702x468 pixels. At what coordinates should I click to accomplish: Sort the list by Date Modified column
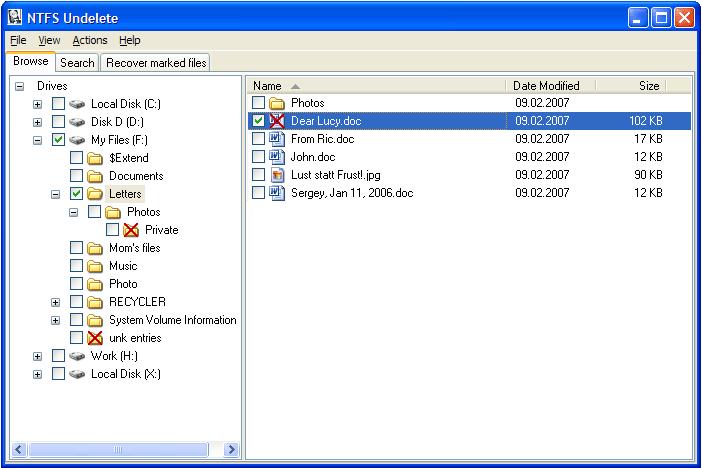click(546, 86)
